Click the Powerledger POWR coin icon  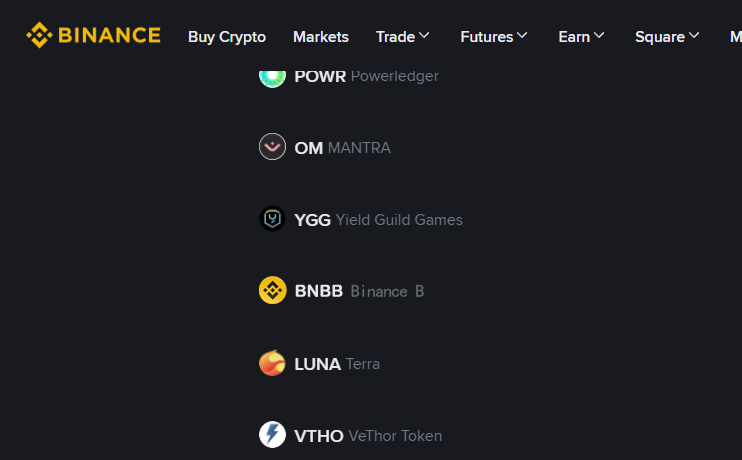272,75
